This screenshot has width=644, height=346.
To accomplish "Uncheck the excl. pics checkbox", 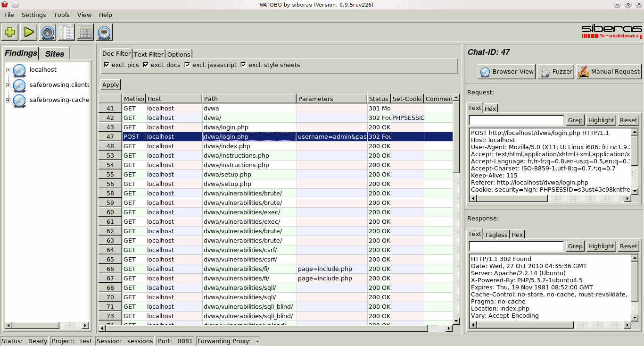I will pos(107,65).
